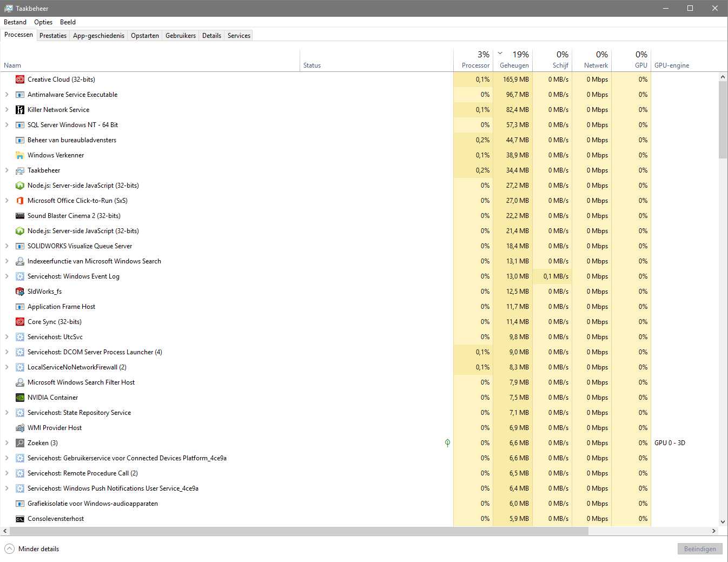Expand the SQL Server Windows NT group
The image size is (728, 562).
6,125
